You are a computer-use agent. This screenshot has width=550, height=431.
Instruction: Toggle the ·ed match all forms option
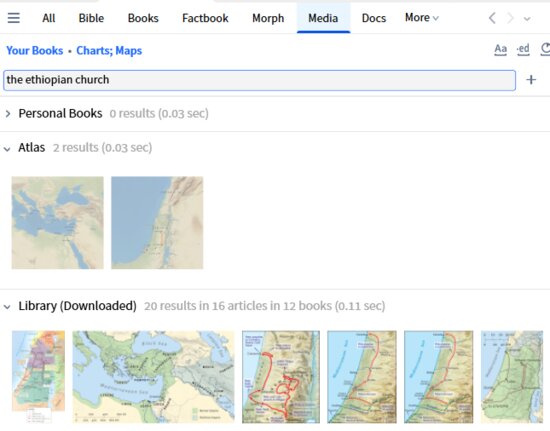523,49
